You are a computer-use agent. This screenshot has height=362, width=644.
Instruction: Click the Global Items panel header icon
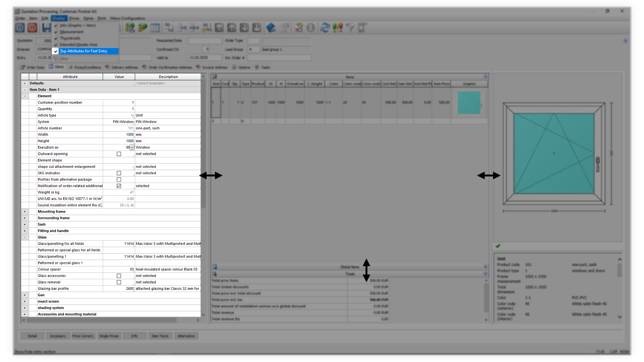[x=215, y=267]
